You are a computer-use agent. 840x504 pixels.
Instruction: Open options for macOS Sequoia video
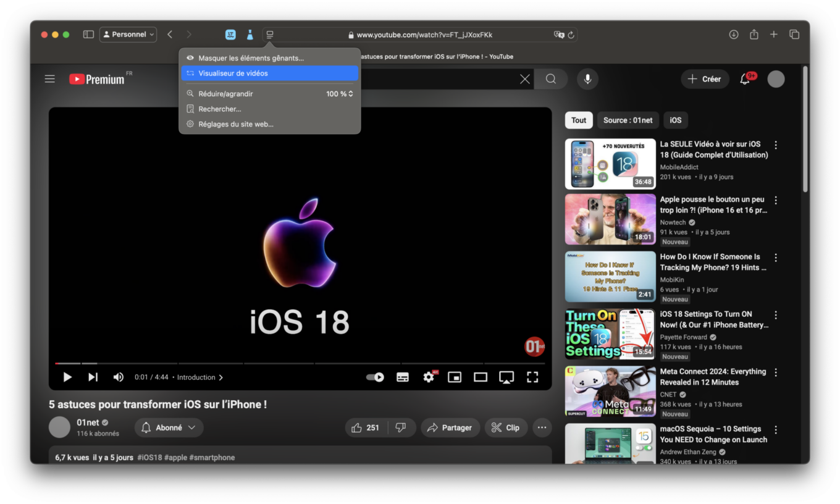point(776,430)
